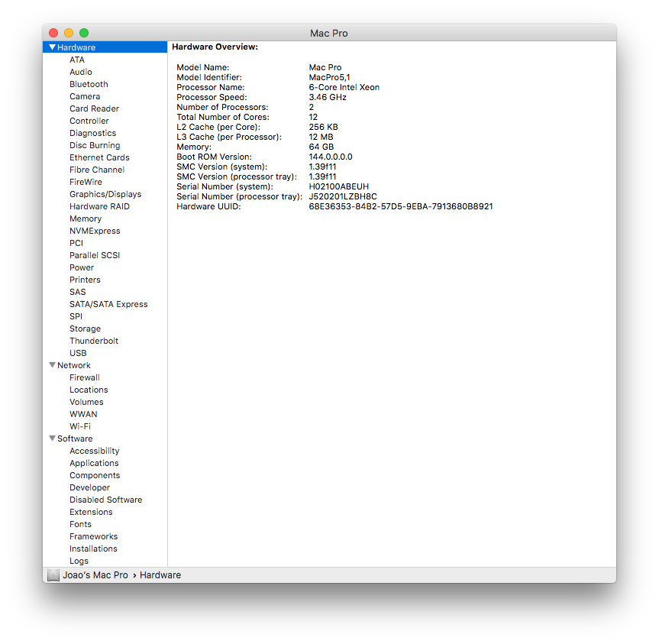Show the Applications list
This screenshot has height=644, width=659.
(94, 463)
